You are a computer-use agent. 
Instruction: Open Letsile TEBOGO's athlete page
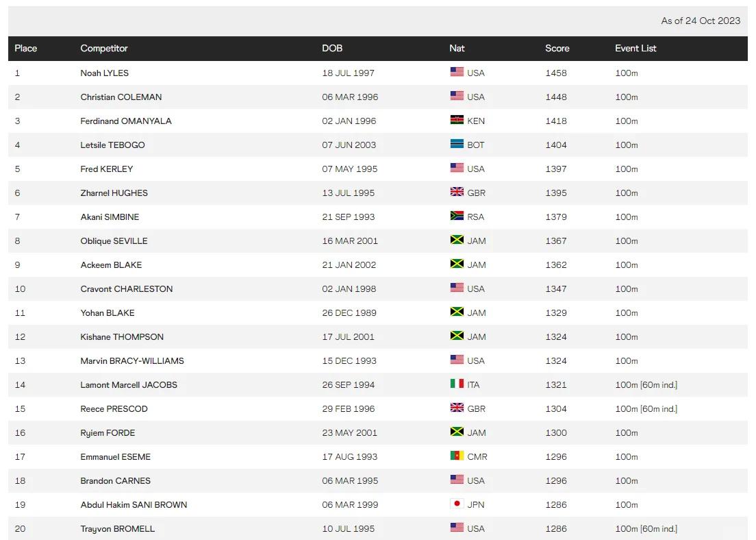[x=113, y=145]
